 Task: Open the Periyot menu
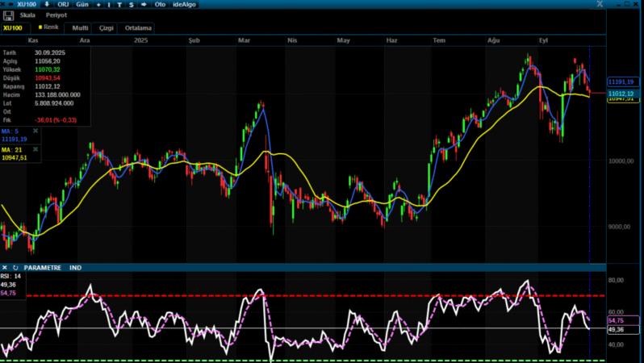point(56,15)
